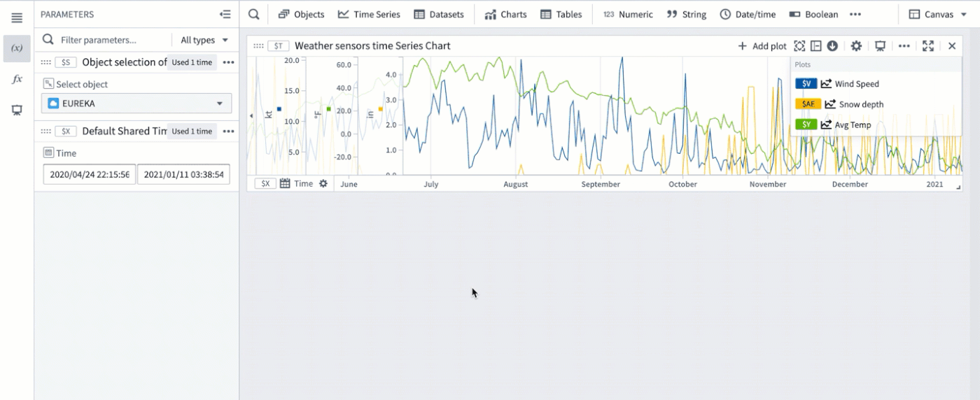Collapse the Parameters panel

click(225, 14)
